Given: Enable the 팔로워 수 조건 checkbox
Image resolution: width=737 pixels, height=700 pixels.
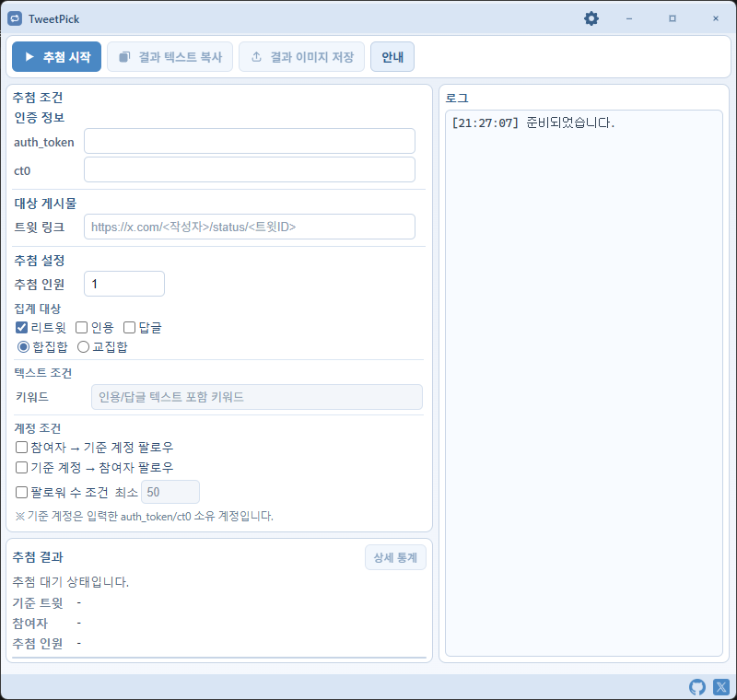Looking at the screenshot, I should 19,492.
